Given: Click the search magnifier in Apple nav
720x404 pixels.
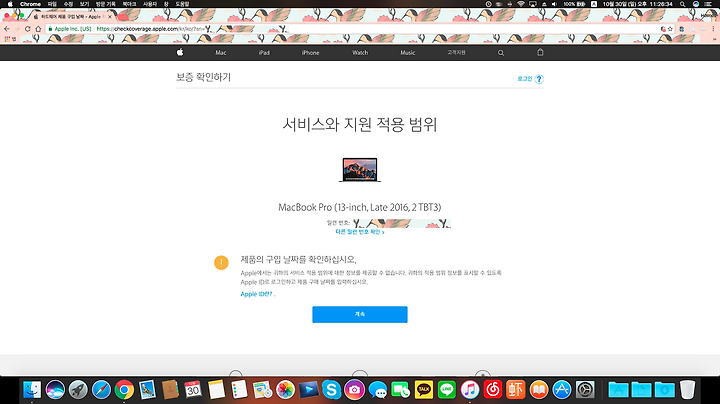Looking at the screenshot, I should [x=501, y=53].
